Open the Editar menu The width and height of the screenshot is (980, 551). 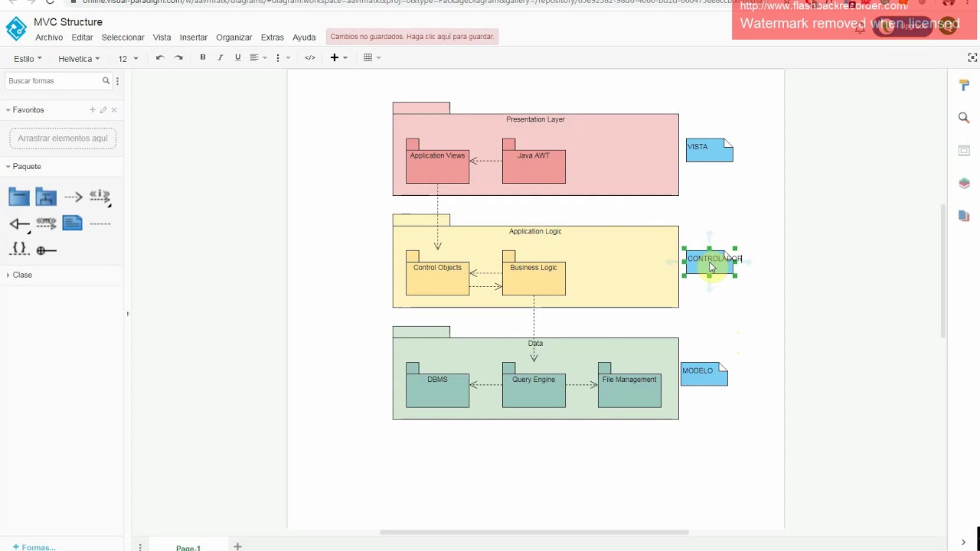tap(82, 37)
